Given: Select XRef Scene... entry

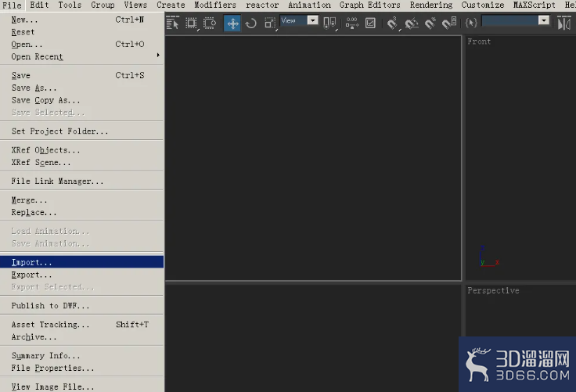Looking at the screenshot, I should pyautogui.click(x=82, y=163).
